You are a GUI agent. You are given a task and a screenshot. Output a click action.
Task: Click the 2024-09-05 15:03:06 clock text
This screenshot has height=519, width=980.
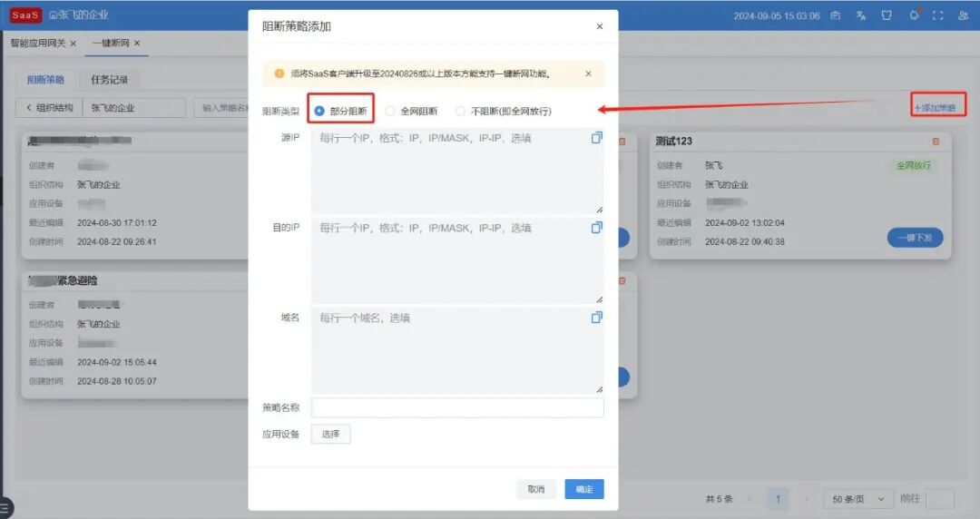pos(777,15)
